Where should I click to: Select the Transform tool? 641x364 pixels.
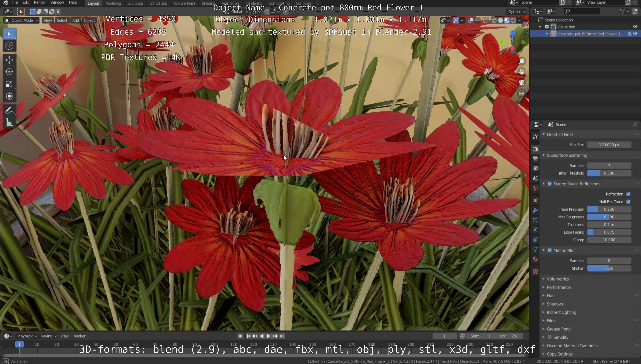9,96
